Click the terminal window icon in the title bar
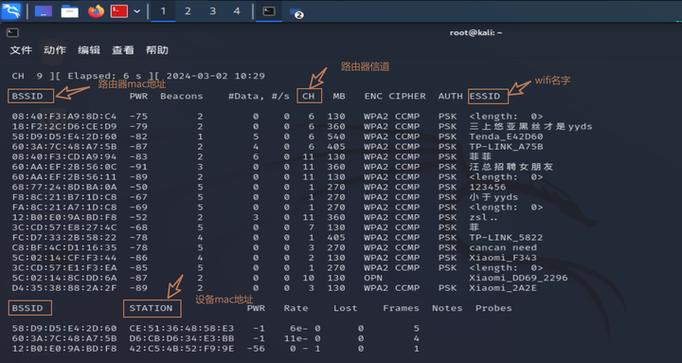The height and width of the screenshot is (363, 682). pyautogui.click(x=13, y=33)
